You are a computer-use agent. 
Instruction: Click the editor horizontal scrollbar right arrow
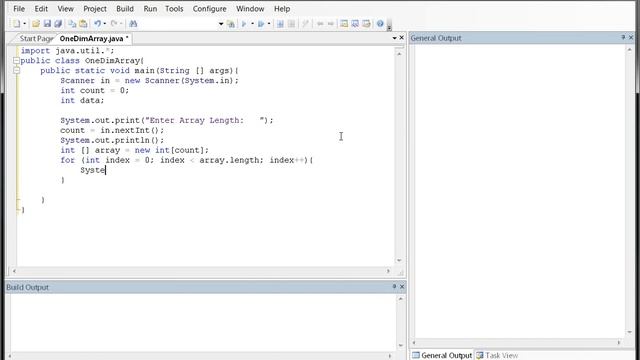coord(388,271)
